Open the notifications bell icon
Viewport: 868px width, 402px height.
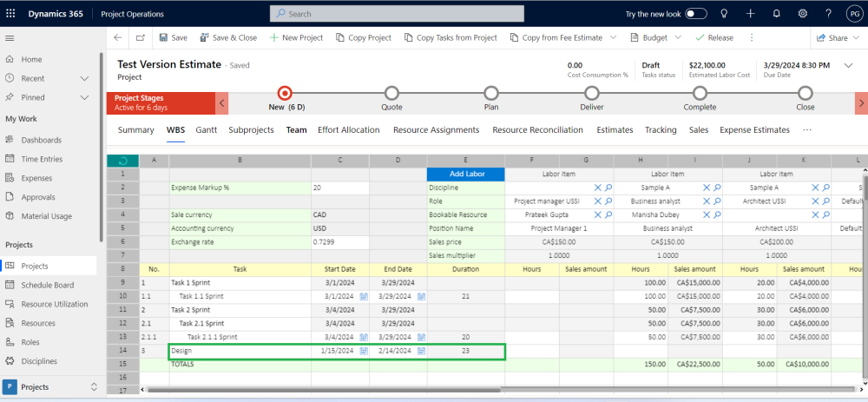pyautogui.click(x=776, y=14)
